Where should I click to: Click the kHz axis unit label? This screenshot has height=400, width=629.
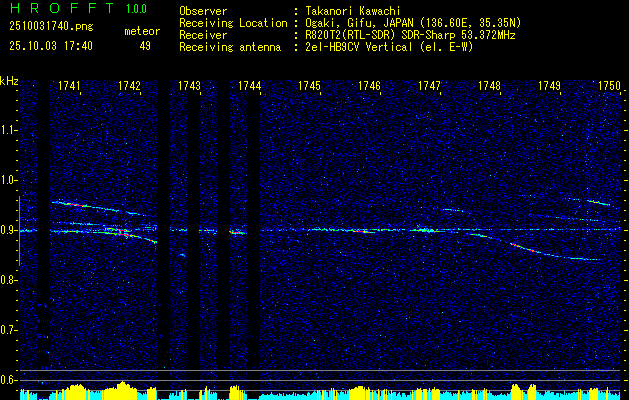click(9, 81)
